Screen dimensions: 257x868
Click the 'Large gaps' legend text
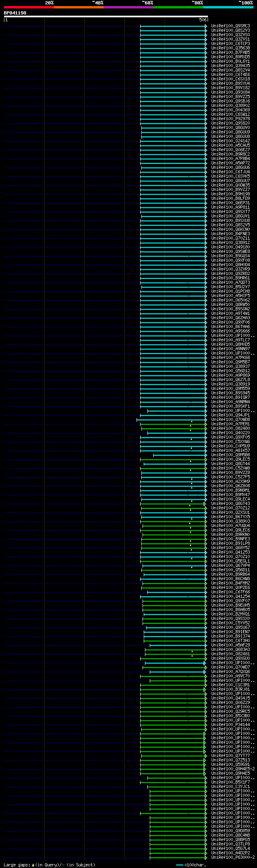[49, 864]
